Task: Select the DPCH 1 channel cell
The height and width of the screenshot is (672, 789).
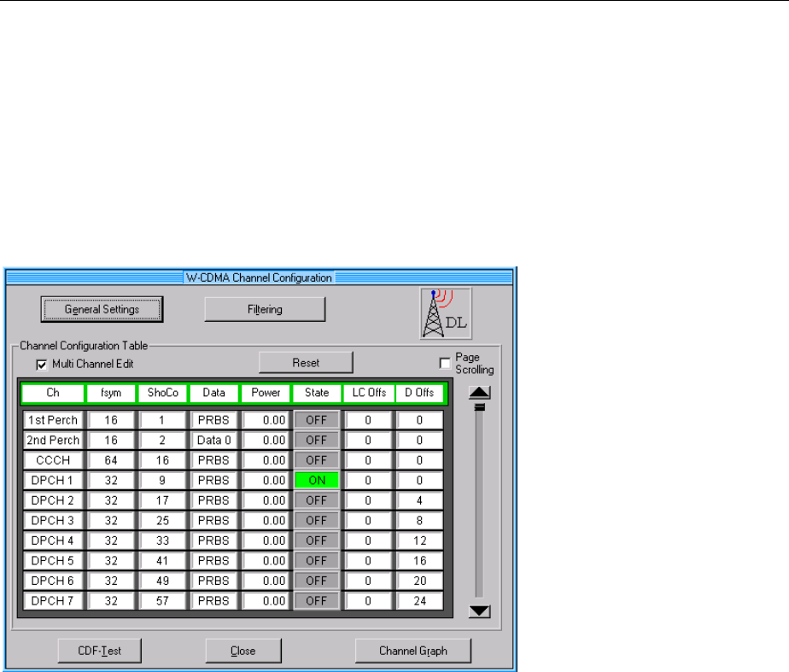Action: 53,481
